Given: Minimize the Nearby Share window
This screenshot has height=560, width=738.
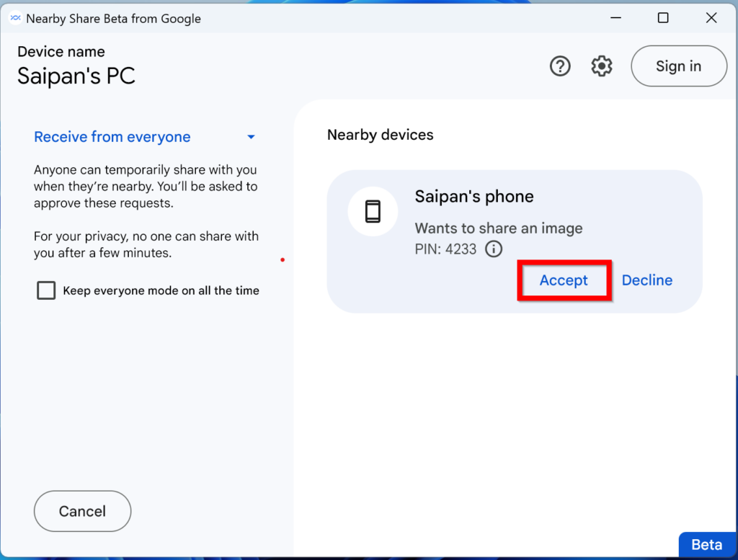Looking at the screenshot, I should [x=615, y=19].
